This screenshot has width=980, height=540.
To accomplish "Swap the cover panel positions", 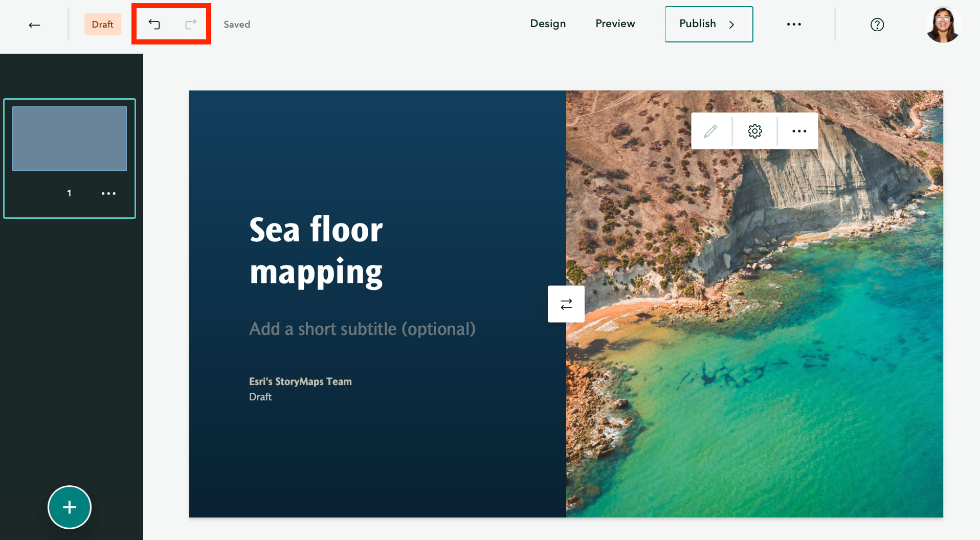I will click(x=566, y=304).
